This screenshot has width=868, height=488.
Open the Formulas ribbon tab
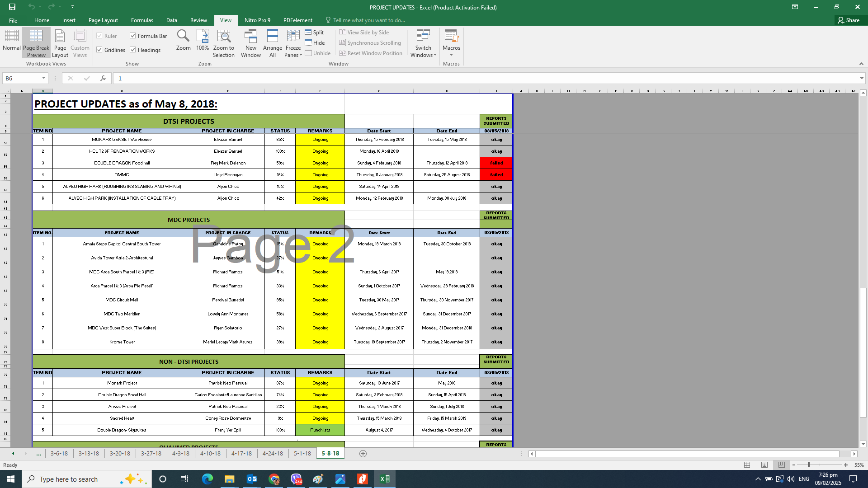(x=142, y=20)
